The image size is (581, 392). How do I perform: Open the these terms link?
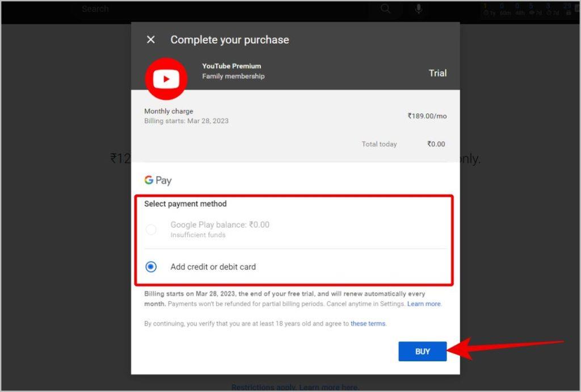(x=368, y=323)
